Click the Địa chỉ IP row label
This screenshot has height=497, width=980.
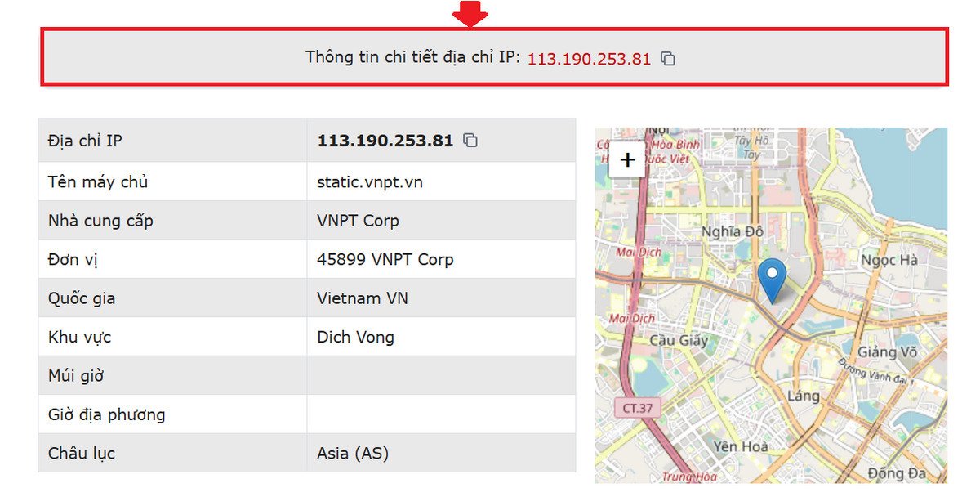85,141
